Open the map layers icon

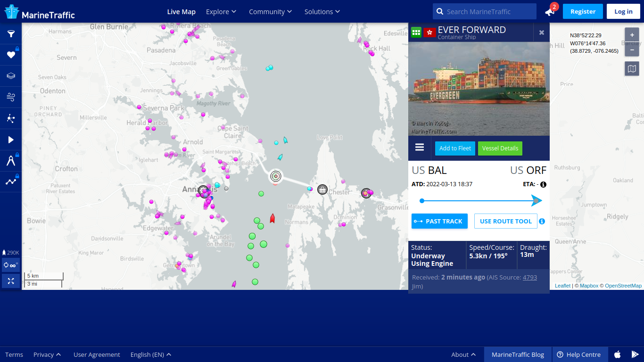(11, 76)
